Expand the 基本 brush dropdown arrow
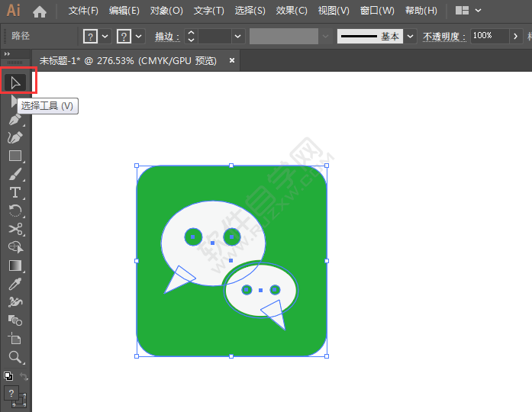The image size is (532, 412). pos(410,36)
